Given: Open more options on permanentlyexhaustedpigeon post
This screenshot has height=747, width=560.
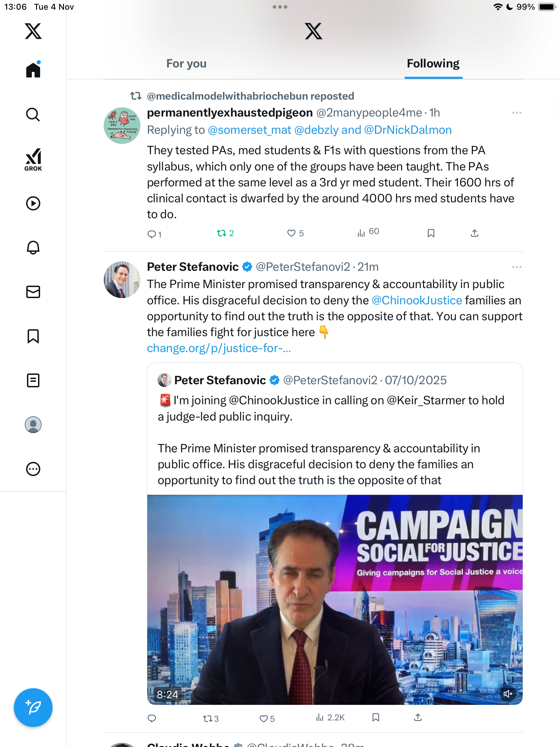Looking at the screenshot, I should click(x=516, y=113).
